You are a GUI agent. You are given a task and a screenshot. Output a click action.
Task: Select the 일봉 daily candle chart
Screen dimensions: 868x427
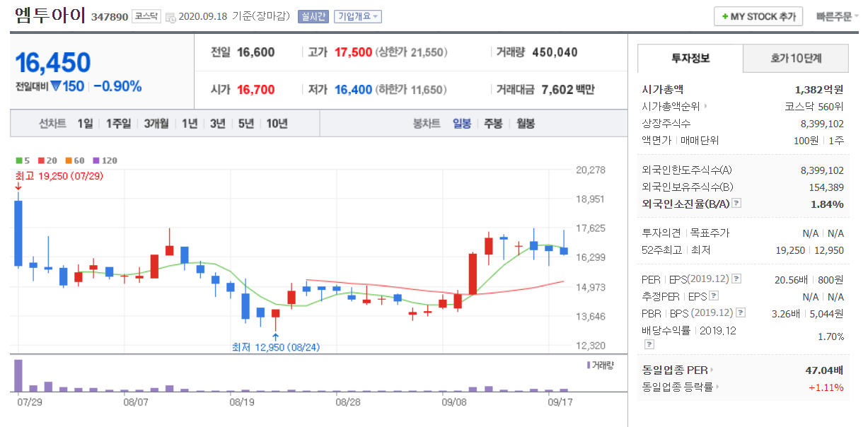[462, 124]
